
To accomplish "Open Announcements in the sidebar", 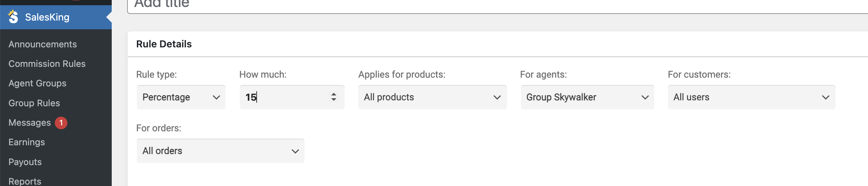I will 43,44.
